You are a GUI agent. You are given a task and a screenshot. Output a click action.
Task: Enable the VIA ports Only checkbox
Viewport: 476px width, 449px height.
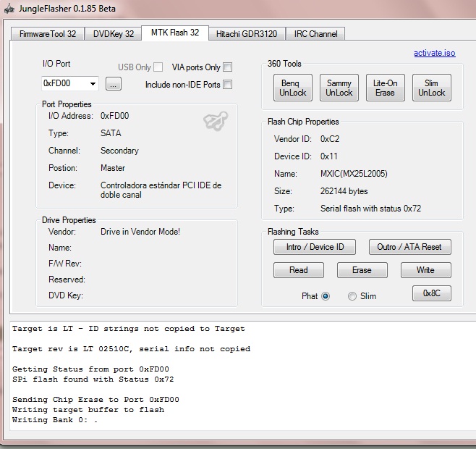228,67
